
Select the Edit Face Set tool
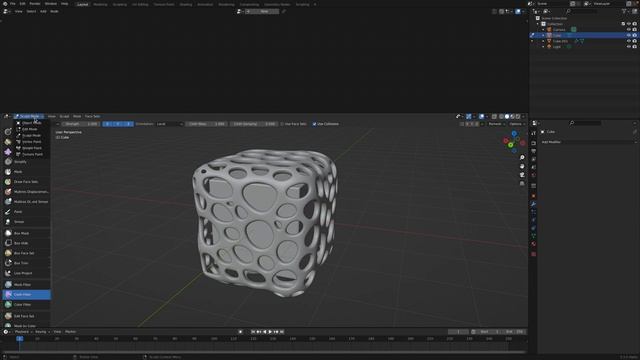click(27, 316)
